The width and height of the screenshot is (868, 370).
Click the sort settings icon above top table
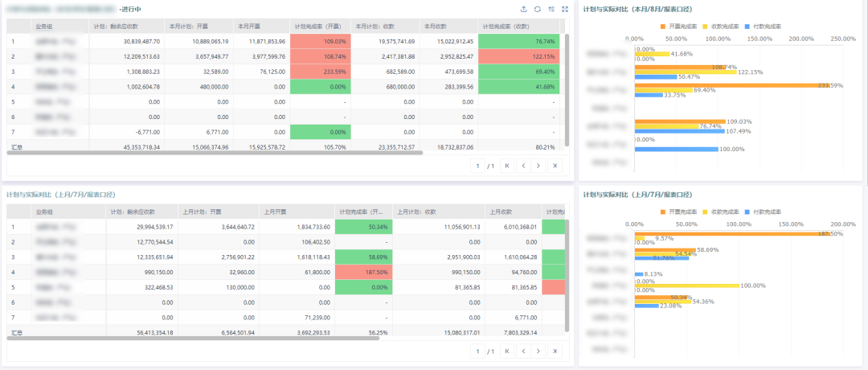pyautogui.click(x=551, y=9)
